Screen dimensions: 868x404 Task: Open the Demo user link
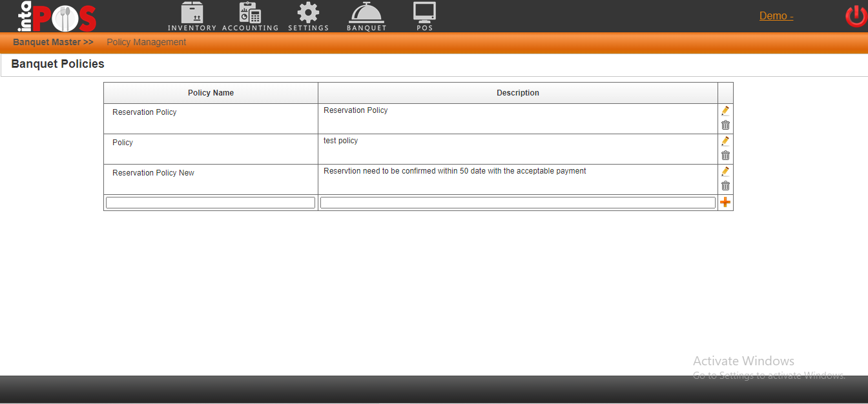tap(776, 16)
